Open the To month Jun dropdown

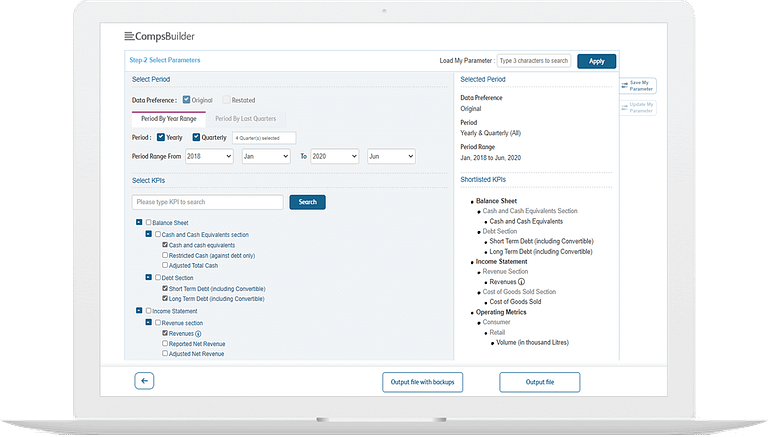point(391,156)
